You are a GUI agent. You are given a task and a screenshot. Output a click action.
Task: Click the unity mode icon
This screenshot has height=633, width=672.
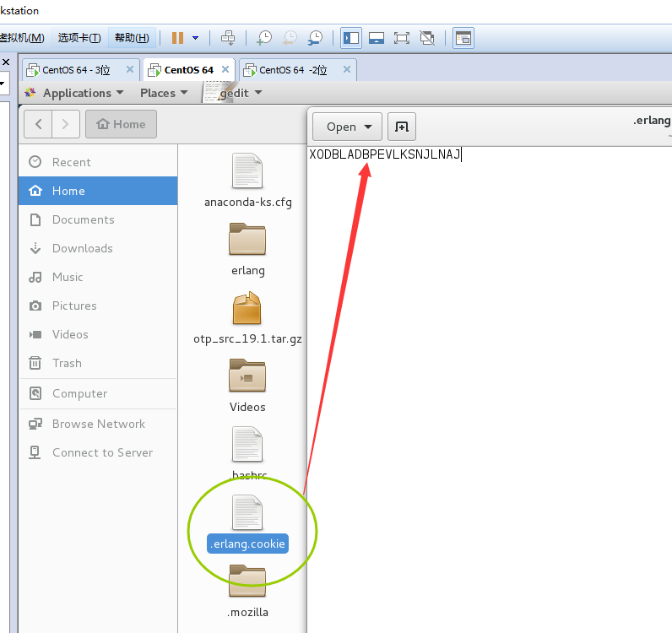click(427, 38)
